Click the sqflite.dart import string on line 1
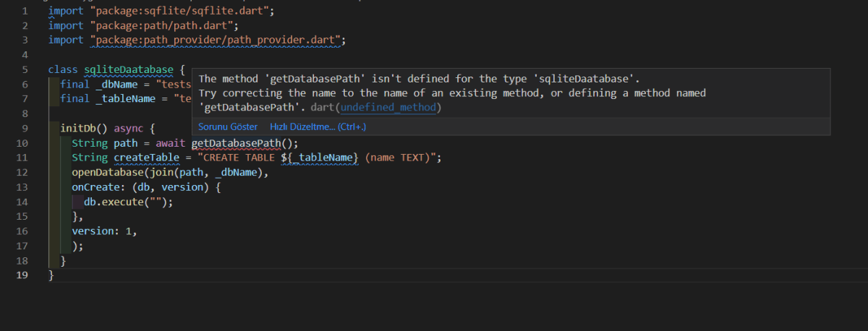The height and width of the screenshot is (331, 868). click(181, 12)
